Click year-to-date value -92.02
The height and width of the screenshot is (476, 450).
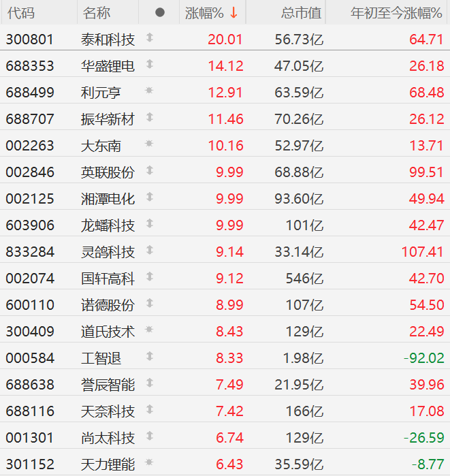424,358
